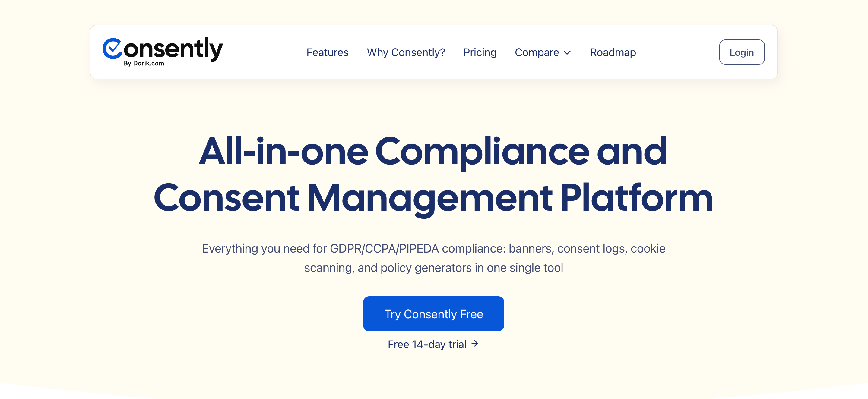868x399 pixels.
Task: Click the By Dorik.com text under logo
Action: pos(144,63)
